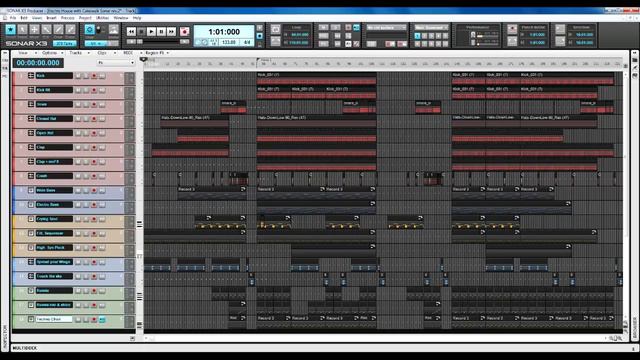Toggle the Snap to grid icon
The image size is (640, 360).
pyautogui.click(x=89, y=29)
